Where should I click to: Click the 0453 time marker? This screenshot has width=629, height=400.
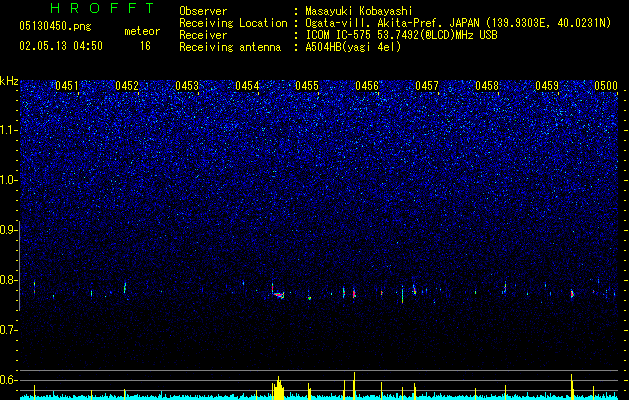pos(187,86)
